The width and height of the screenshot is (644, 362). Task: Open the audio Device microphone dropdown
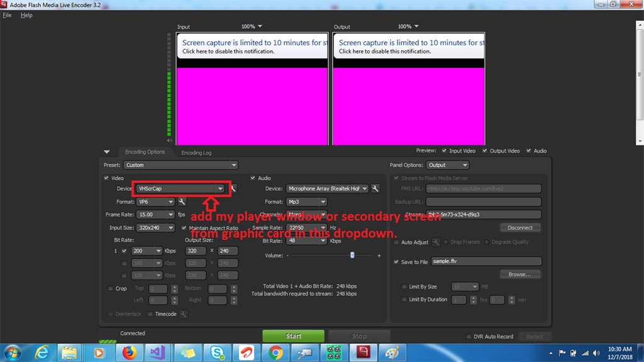coord(327,188)
